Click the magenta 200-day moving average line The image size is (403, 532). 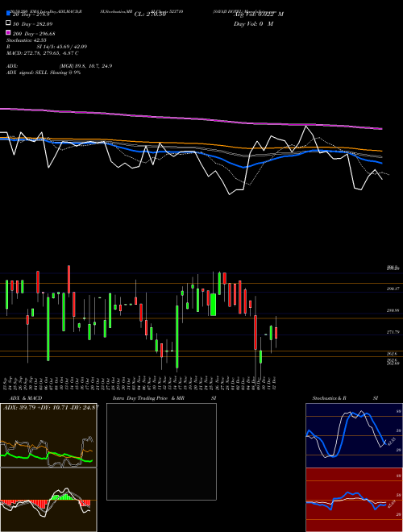click(x=190, y=118)
